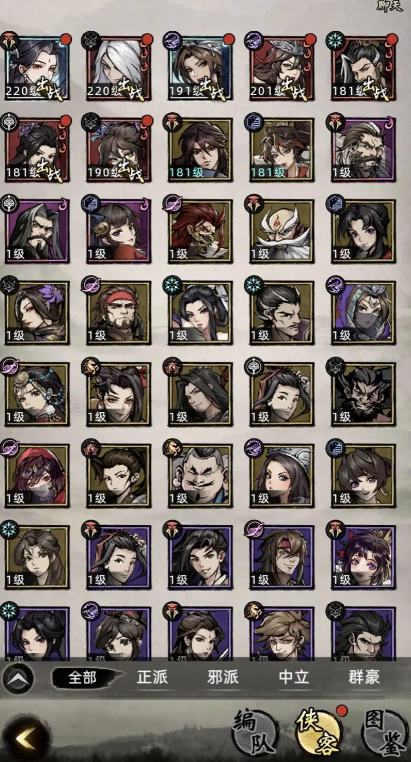This screenshot has width=411, height=762.
Task: Select the red-bandana bearded hero card
Action: [119, 312]
